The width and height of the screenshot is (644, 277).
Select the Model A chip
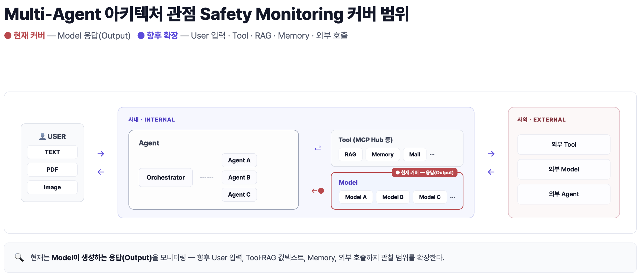[x=356, y=197]
